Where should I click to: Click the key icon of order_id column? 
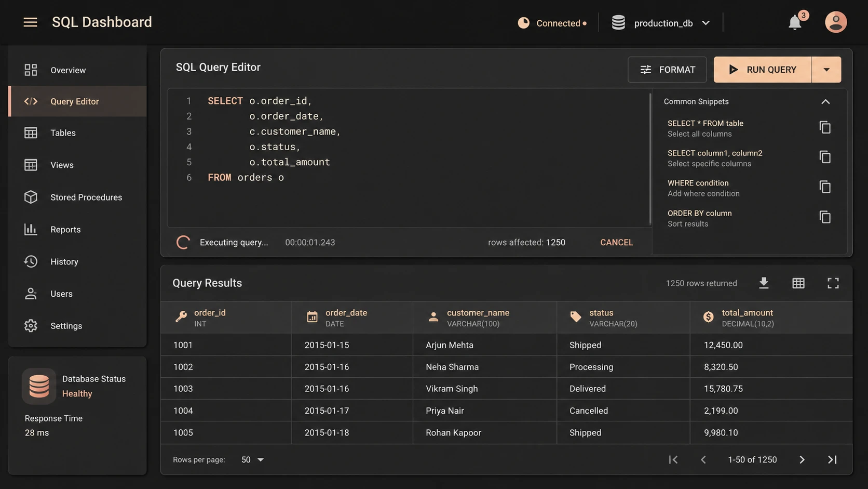pyautogui.click(x=181, y=316)
